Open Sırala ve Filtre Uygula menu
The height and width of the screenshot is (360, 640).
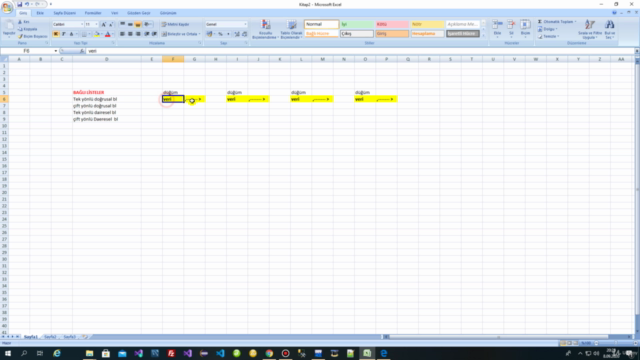[589, 29]
